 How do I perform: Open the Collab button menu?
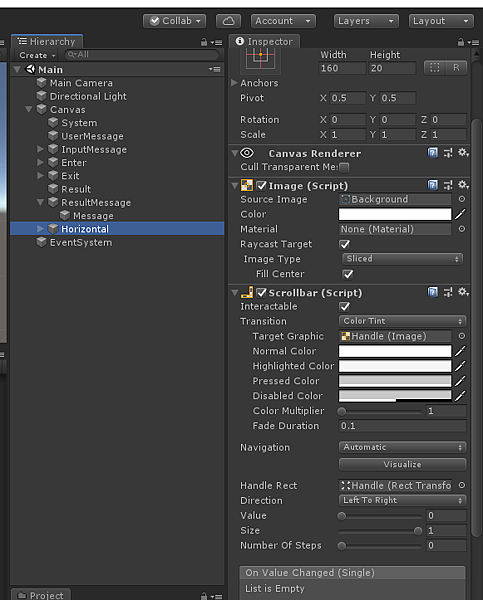[175, 21]
